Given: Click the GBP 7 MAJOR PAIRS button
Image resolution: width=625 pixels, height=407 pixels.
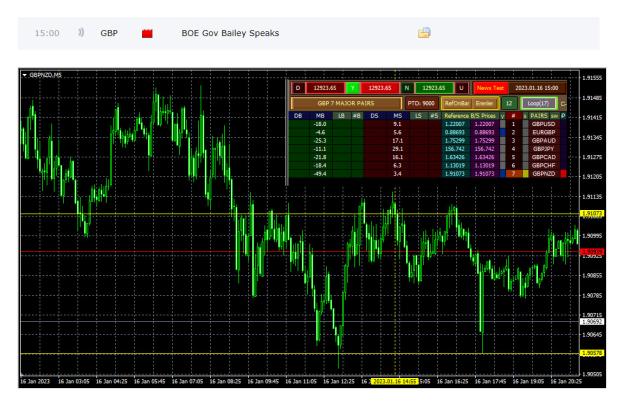Looking at the screenshot, I should pos(346,103).
